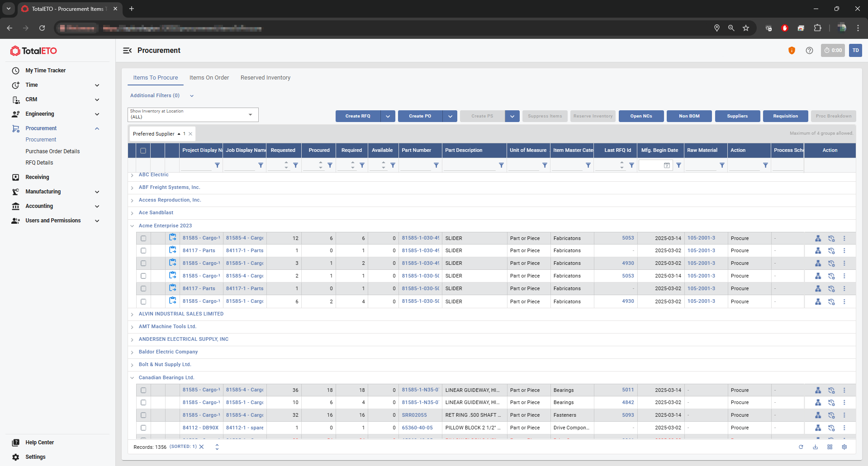Screen dimensions: 868x466
Task: Click the refresh icon in grid footer
Action: pos(801,447)
